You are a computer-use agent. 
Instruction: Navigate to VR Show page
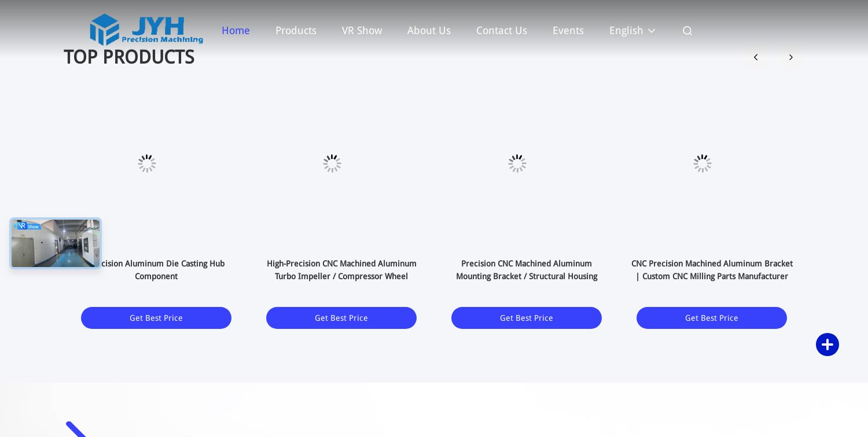pos(362,31)
